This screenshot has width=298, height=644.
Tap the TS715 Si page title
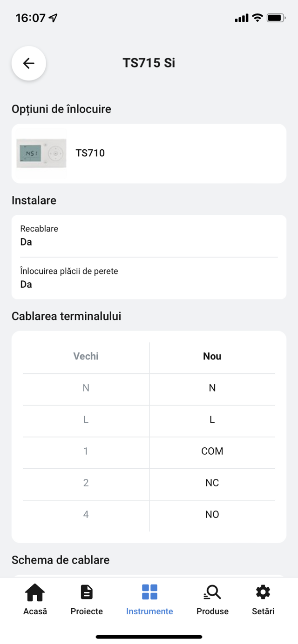tap(149, 63)
